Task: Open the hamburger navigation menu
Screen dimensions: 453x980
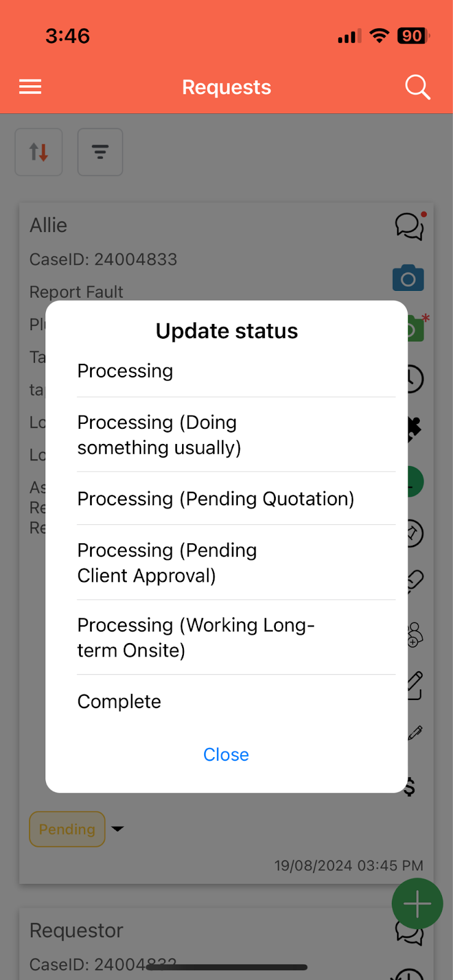Action: [x=30, y=87]
